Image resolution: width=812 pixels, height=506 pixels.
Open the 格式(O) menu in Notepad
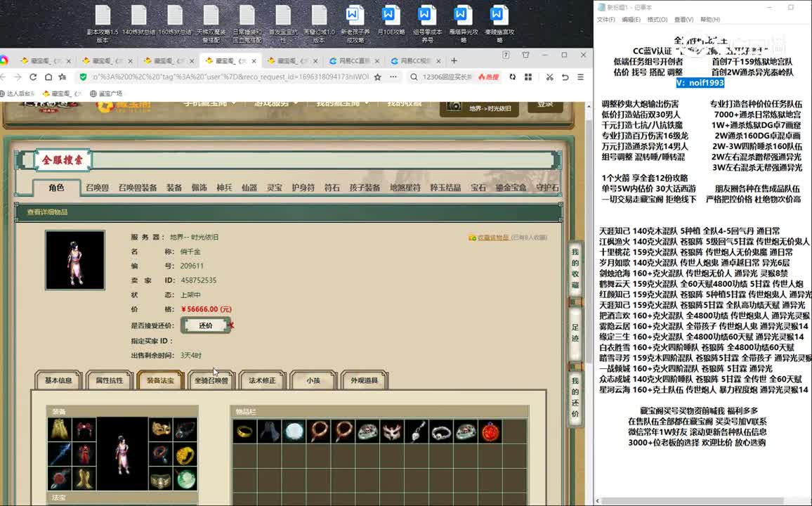pyautogui.click(x=657, y=20)
